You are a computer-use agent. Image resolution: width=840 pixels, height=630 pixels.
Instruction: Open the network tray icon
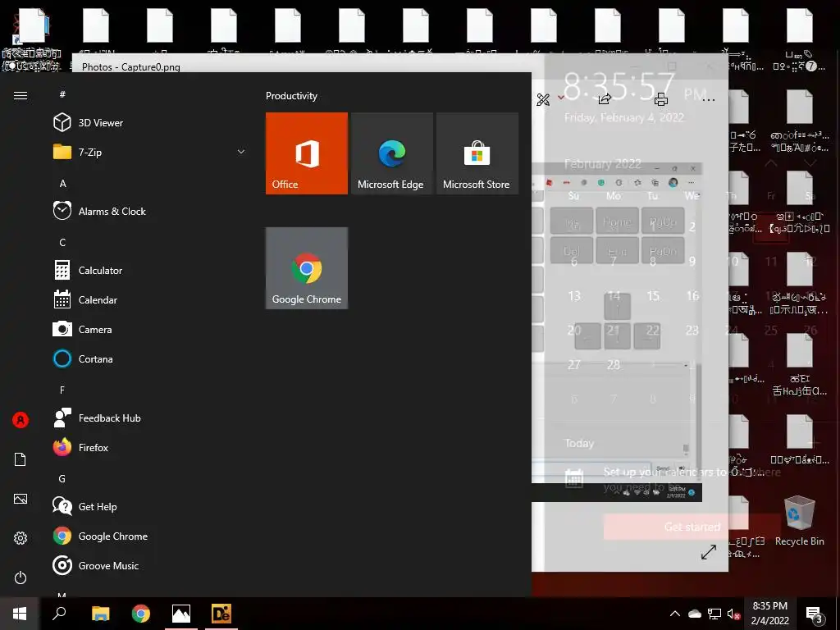point(714,614)
